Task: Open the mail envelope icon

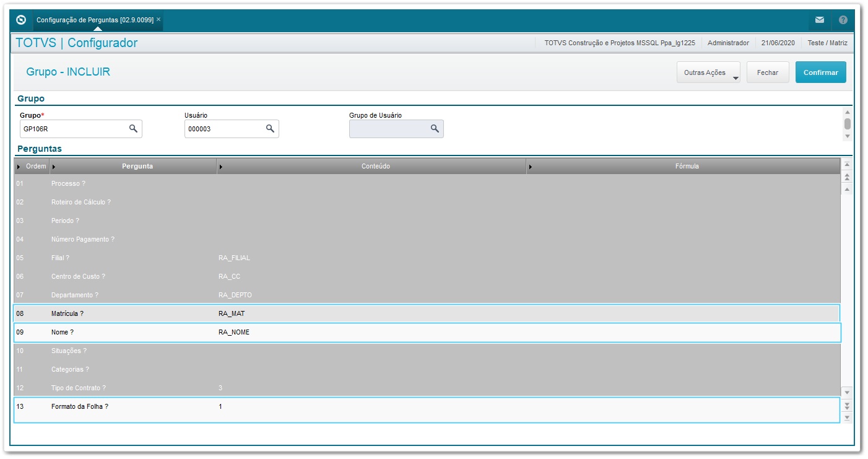Action: 820,20
